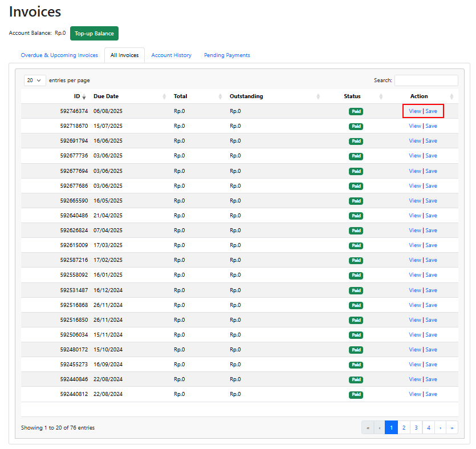Image resolution: width=476 pixels, height=449 pixels.
Task: View invoice 592558092
Action: click(x=414, y=275)
